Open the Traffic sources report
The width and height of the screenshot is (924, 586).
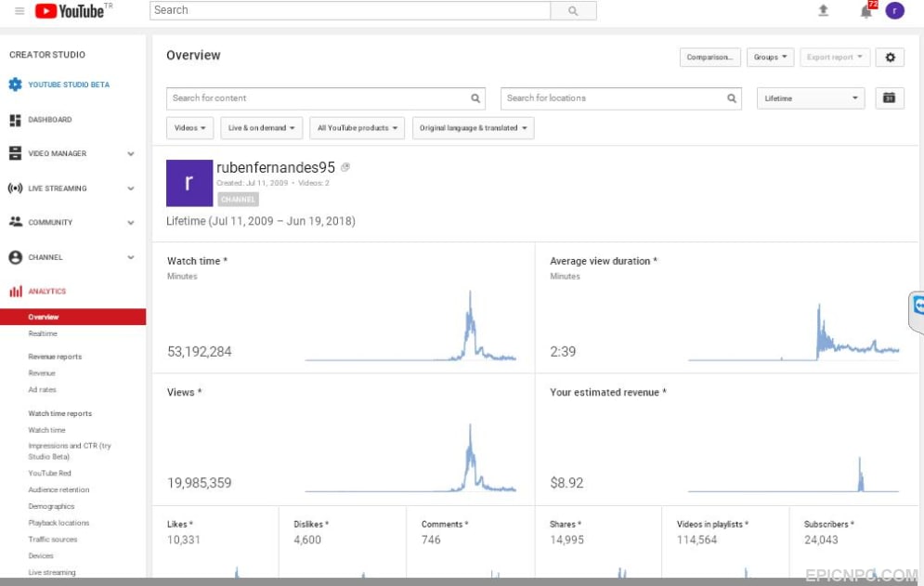click(52, 540)
